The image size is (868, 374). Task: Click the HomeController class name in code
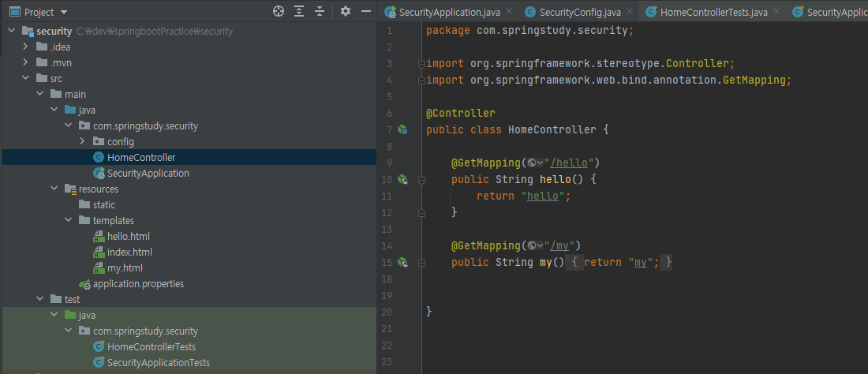coord(552,130)
